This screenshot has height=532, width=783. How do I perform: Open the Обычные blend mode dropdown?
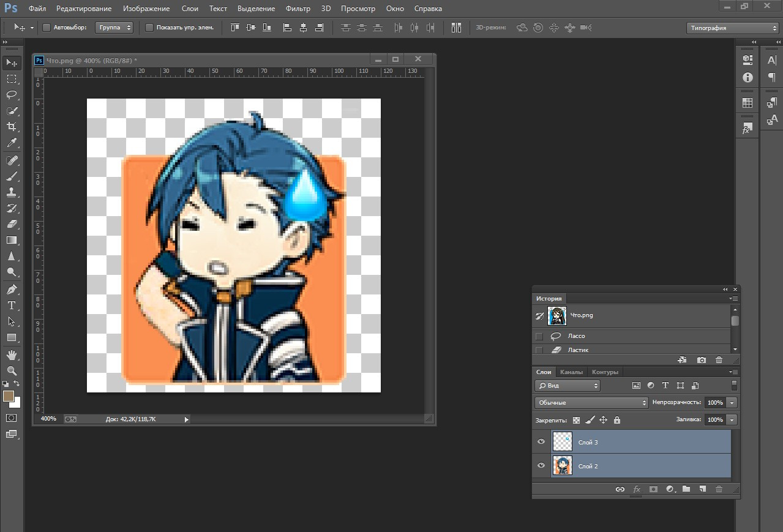tap(591, 403)
